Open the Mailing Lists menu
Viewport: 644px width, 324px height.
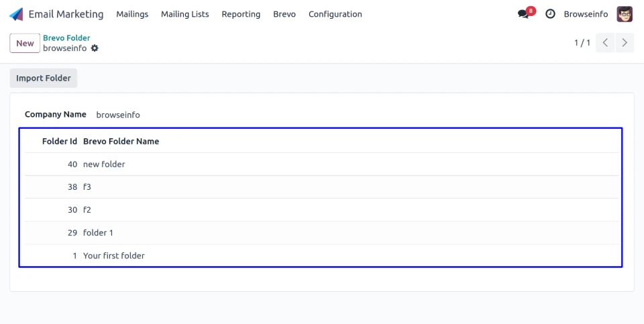coord(184,14)
